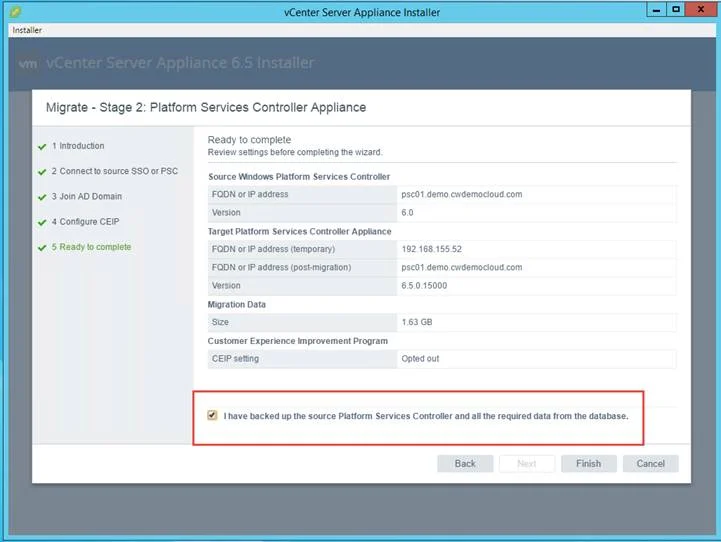Image resolution: width=721 pixels, height=542 pixels.
Task: Click migration data size 1.63 GB
Action: tap(417, 322)
